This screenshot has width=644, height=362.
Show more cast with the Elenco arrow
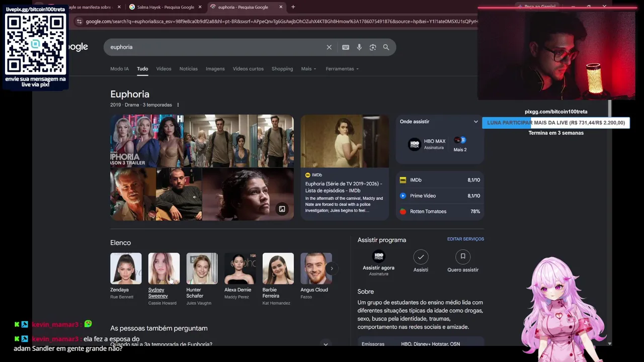coord(332,268)
